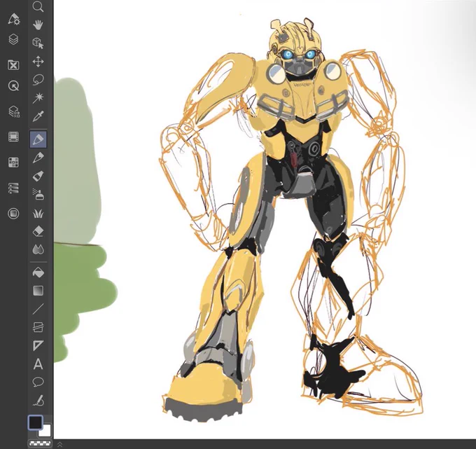Select the Blend tool
This screenshot has height=449, width=476.
(38, 249)
